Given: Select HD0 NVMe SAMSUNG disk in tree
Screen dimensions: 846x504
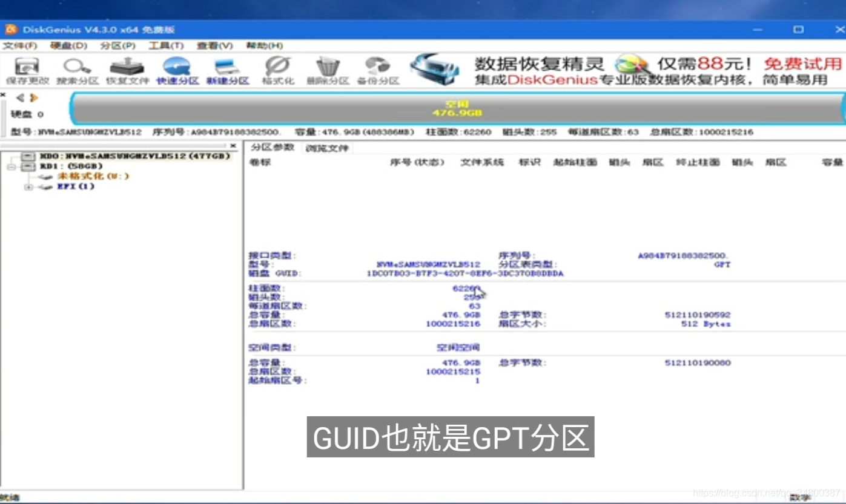Looking at the screenshot, I should pos(135,156).
